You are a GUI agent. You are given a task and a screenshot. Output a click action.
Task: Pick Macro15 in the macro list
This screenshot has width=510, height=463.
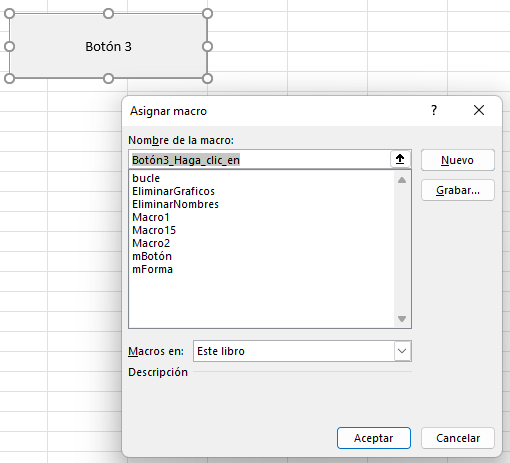[154, 230]
